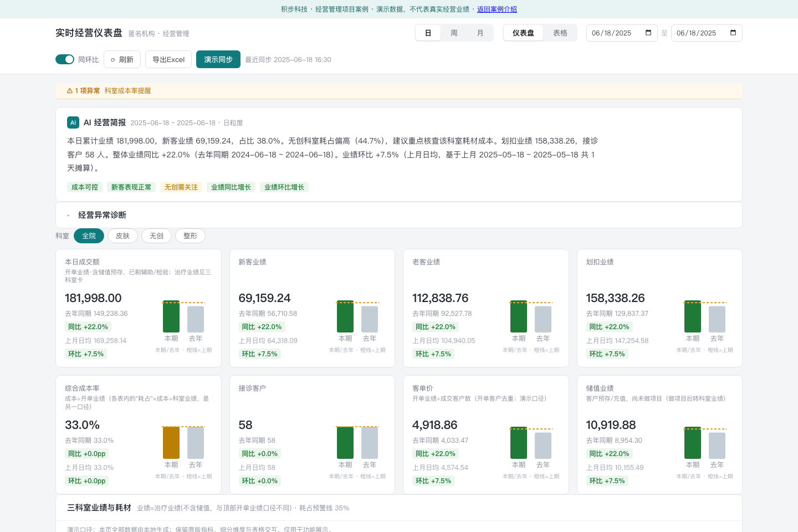Filter department by 全院
Screen dimensions: 798x532
89,236
